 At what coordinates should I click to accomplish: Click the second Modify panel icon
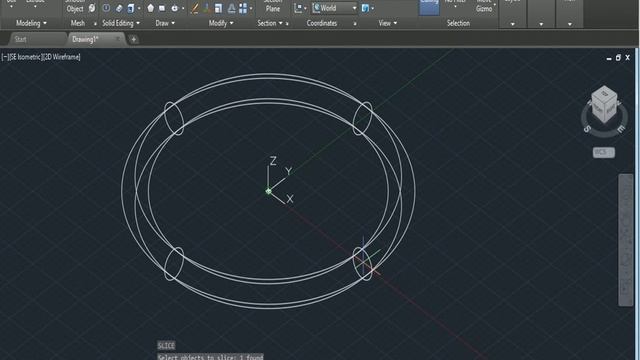click(x=207, y=8)
